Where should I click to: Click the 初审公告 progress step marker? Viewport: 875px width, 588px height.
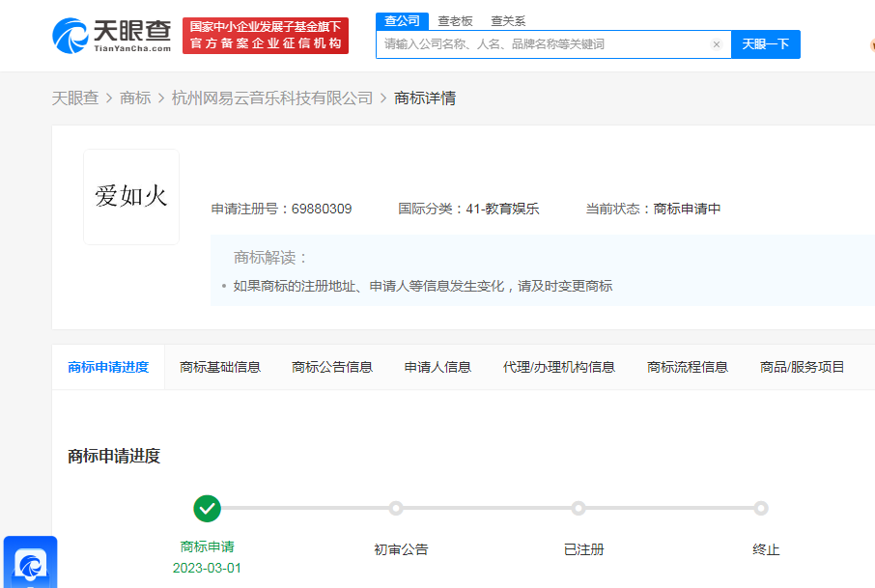pyautogui.click(x=396, y=508)
